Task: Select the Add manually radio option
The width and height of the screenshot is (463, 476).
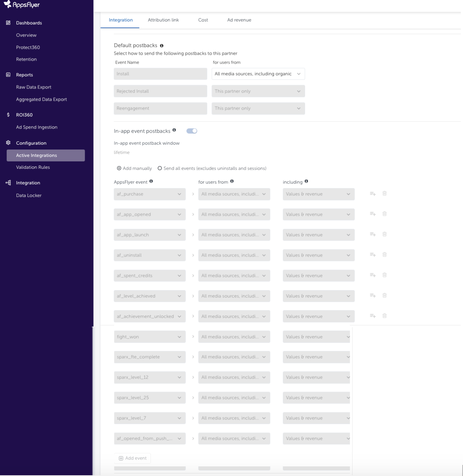Action: [119, 168]
